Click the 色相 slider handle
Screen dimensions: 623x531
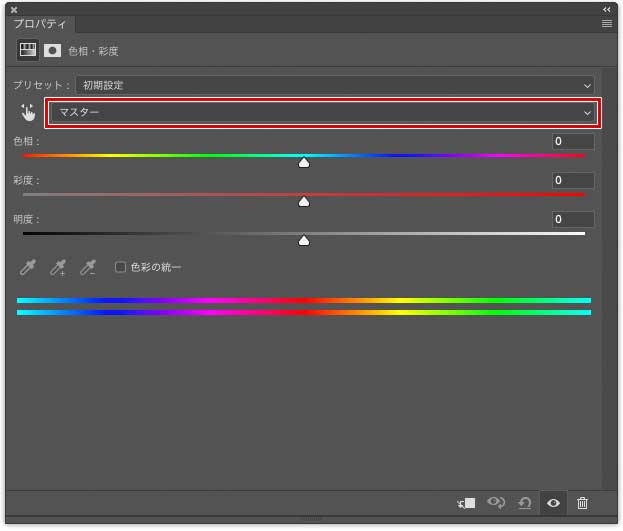[304, 163]
